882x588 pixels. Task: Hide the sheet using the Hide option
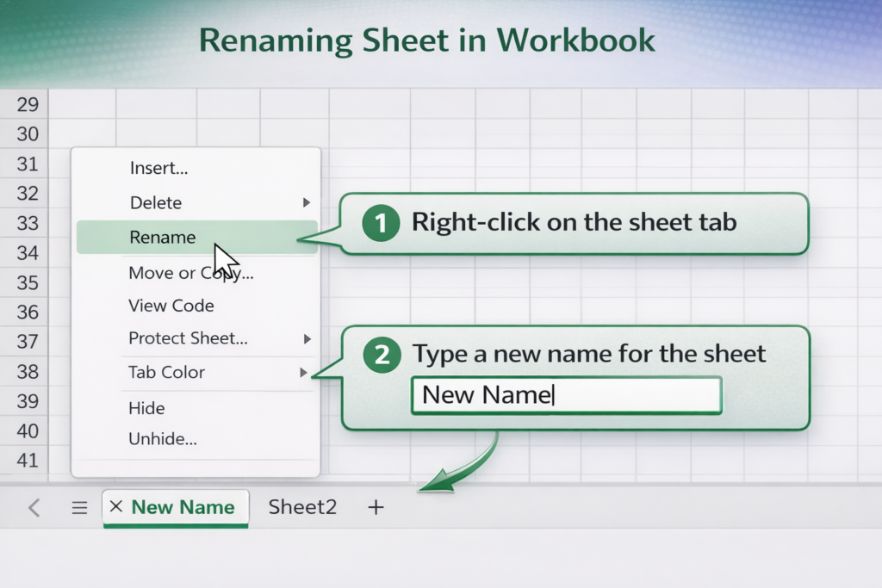point(146,407)
